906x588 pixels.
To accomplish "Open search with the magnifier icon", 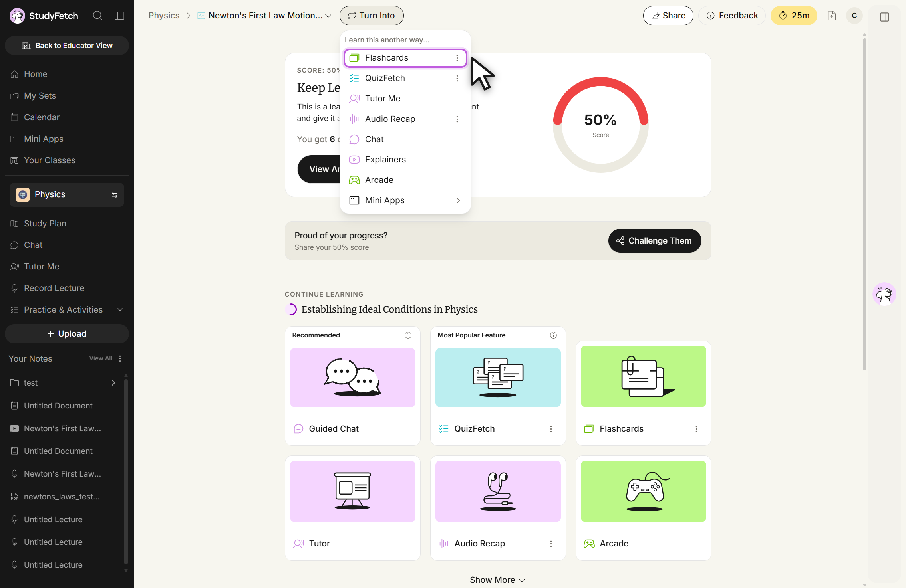I will (98, 16).
